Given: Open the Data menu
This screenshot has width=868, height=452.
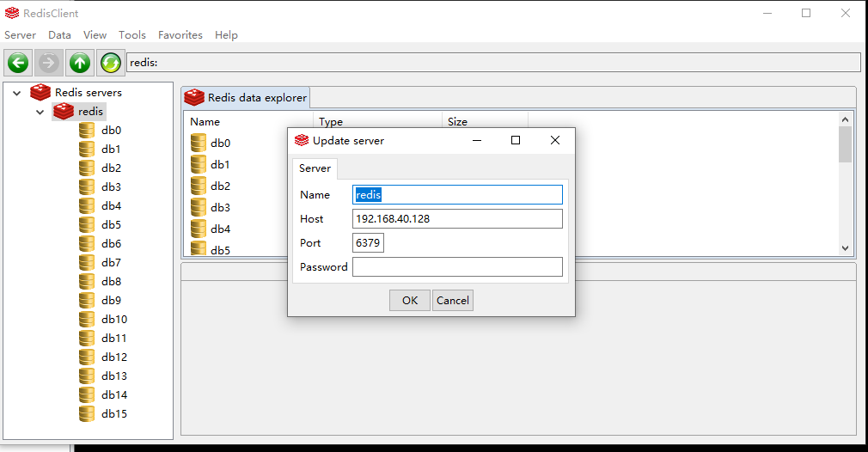Looking at the screenshot, I should 59,35.
